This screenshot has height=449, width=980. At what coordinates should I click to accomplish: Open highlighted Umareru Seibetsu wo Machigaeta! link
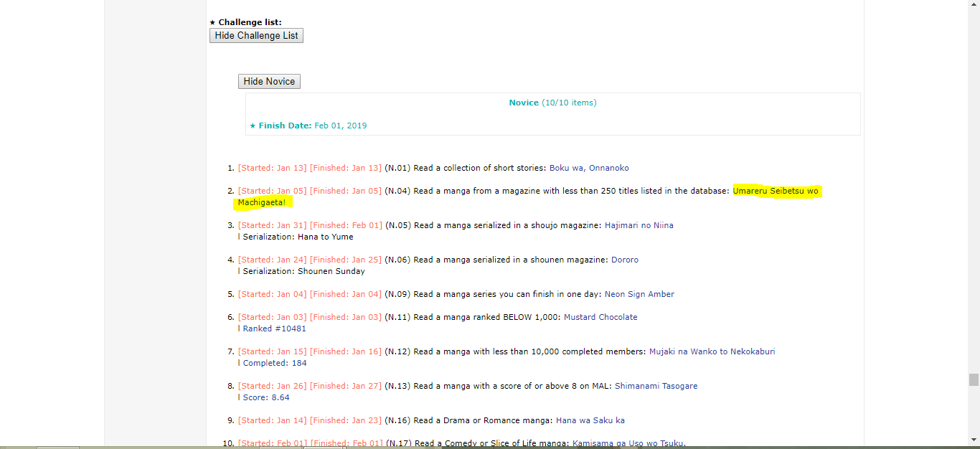775,191
